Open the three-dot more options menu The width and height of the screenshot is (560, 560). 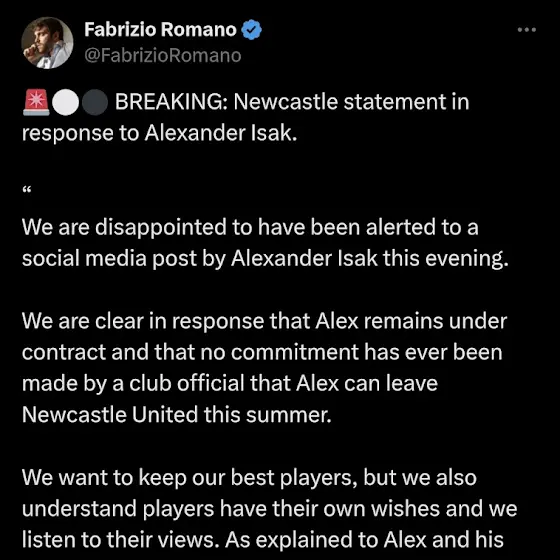coord(527,30)
